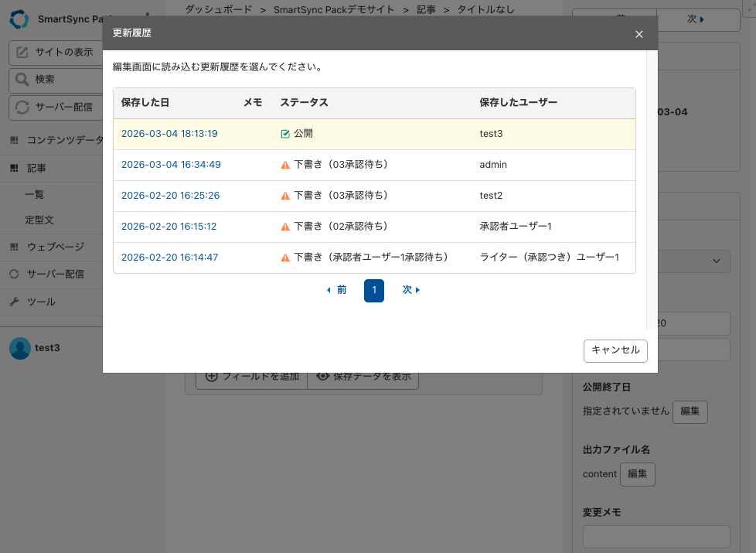Image resolution: width=756 pixels, height=553 pixels.
Task: Select page 1 in pagination
Action: tap(374, 290)
